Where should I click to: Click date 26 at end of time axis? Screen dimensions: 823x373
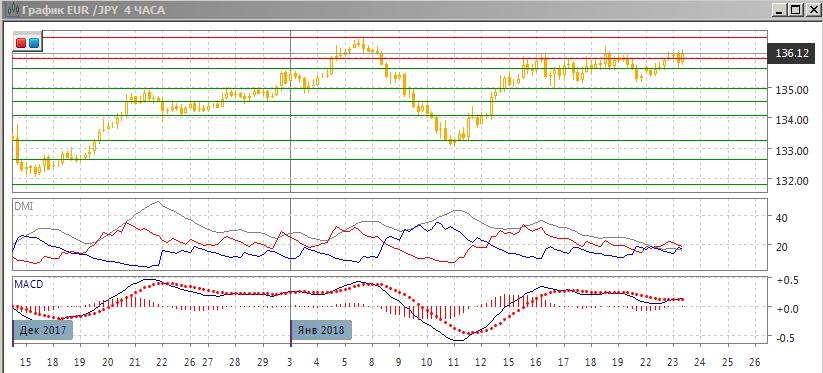[755, 362]
